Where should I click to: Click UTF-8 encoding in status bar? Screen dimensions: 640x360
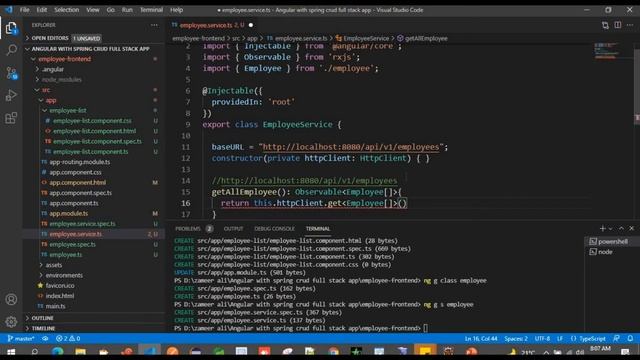[542, 338]
